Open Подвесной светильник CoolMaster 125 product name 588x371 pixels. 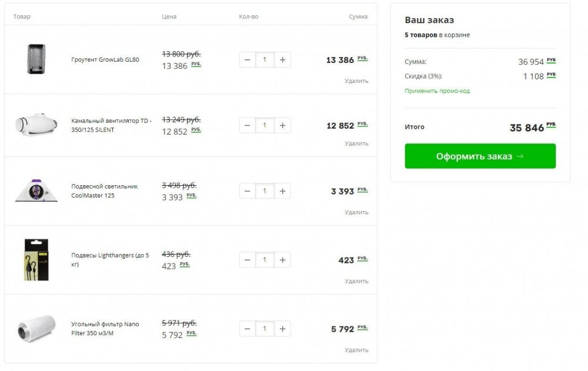105,191
